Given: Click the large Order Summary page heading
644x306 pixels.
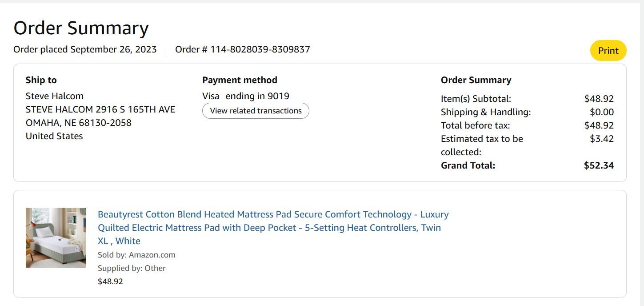Looking at the screenshot, I should 81,28.
